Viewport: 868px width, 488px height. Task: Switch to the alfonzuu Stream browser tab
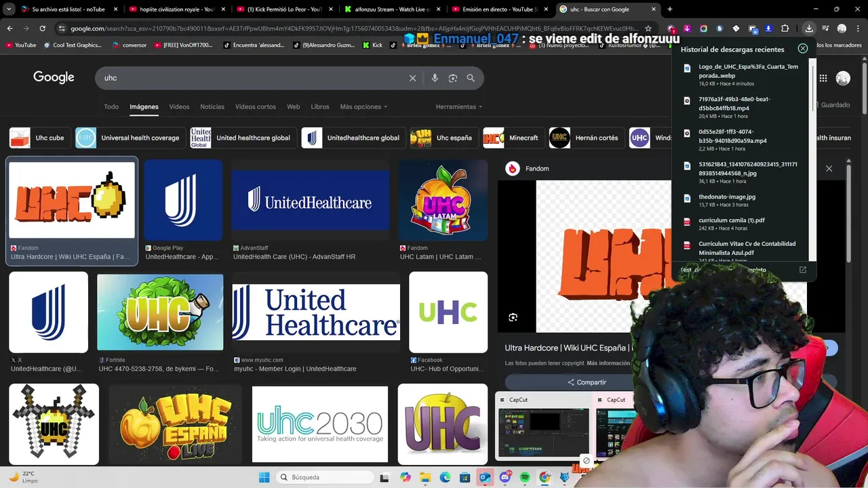[x=391, y=9]
